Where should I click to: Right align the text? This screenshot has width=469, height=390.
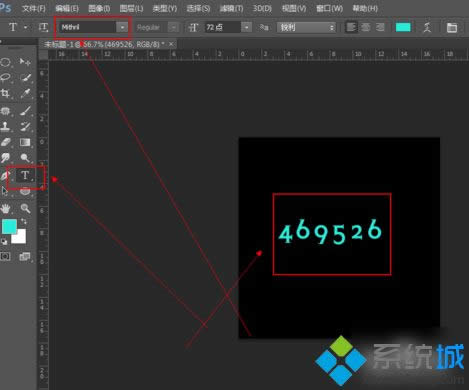point(380,27)
